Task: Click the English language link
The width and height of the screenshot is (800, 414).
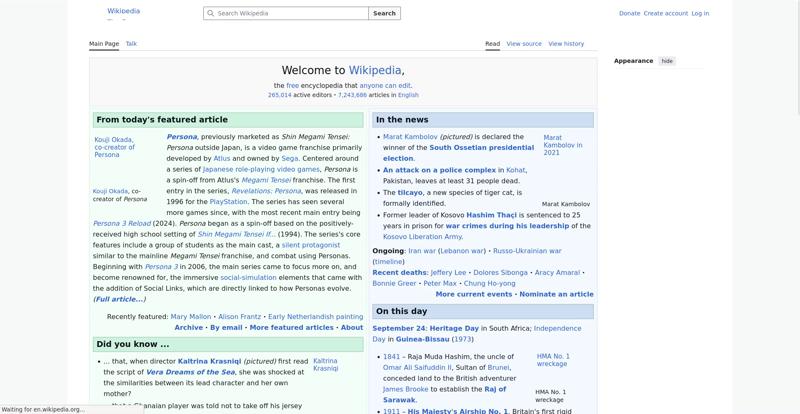Action: tap(408, 95)
